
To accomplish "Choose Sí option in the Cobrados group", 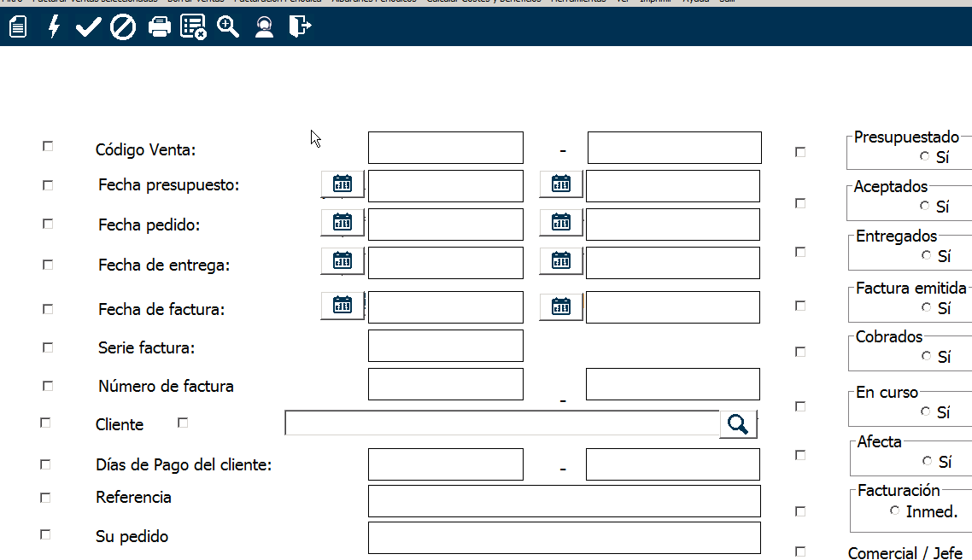I will coord(927,356).
